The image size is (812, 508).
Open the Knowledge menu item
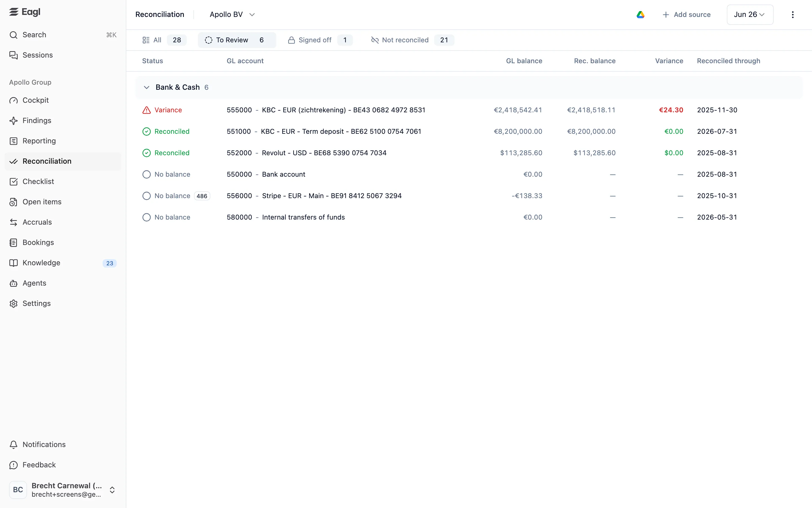pyautogui.click(x=63, y=263)
